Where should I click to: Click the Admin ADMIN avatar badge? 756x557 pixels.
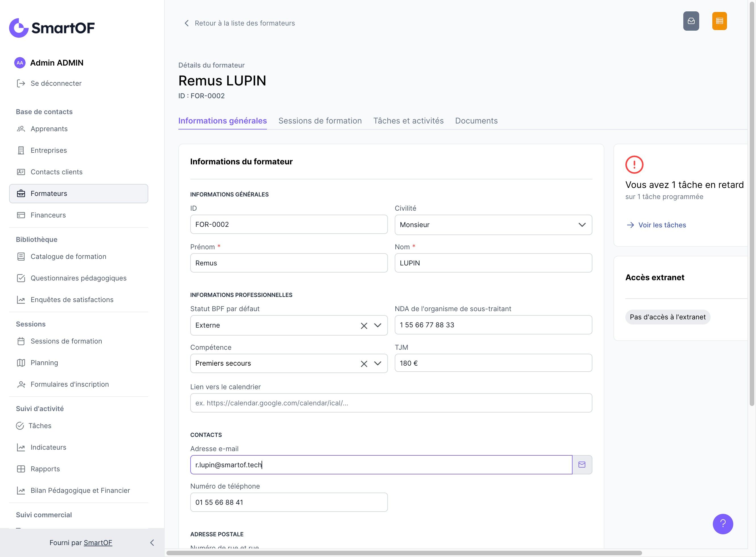click(20, 63)
